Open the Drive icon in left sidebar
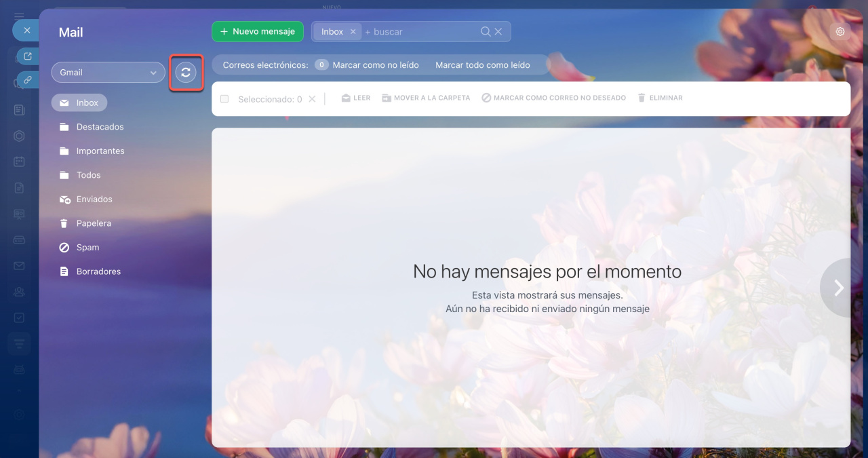 coord(19,240)
